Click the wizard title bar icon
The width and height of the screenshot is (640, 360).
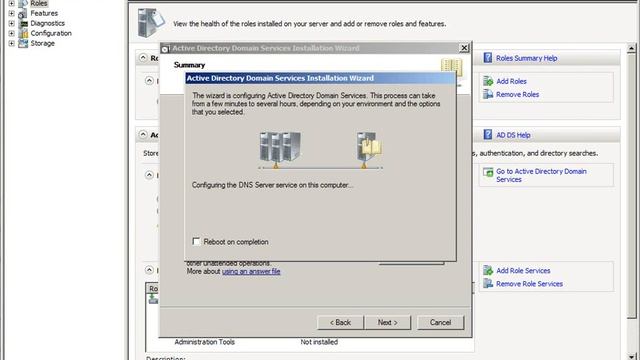(165, 49)
